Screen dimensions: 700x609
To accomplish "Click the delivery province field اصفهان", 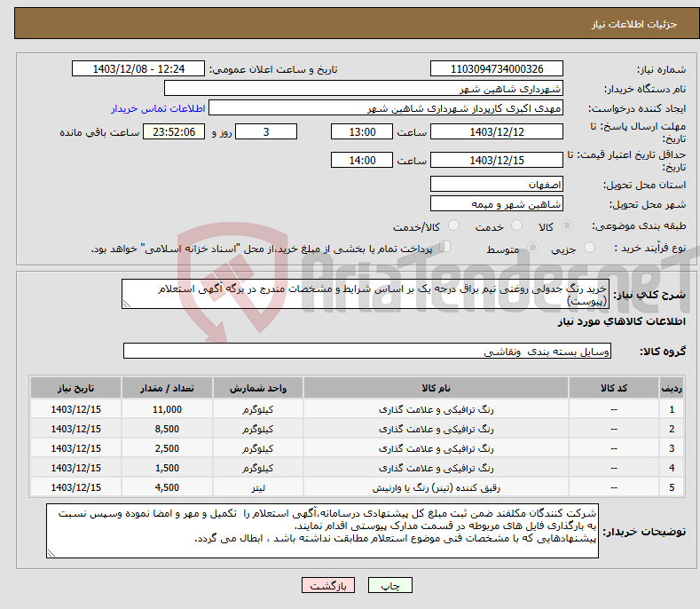I will pyautogui.click(x=497, y=184).
